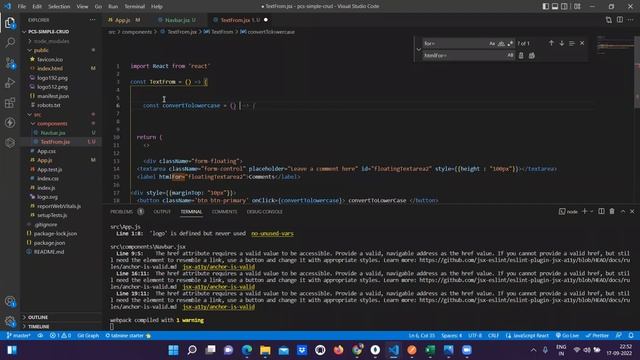Open the Selection menu

pyautogui.click(x=59, y=6)
